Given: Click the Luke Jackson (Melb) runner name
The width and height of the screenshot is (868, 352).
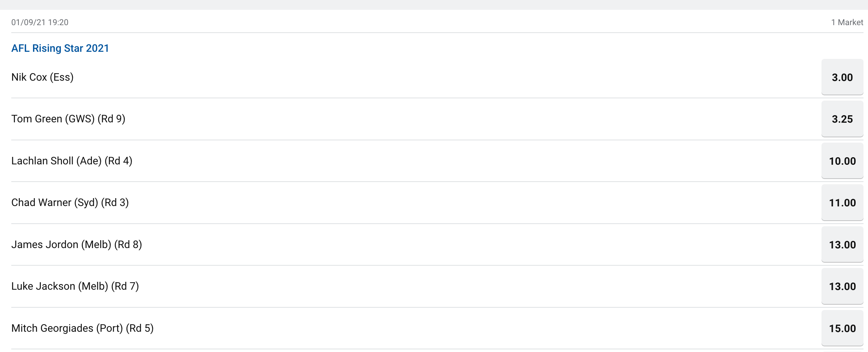Looking at the screenshot, I should pyautogui.click(x=60, y=286).
